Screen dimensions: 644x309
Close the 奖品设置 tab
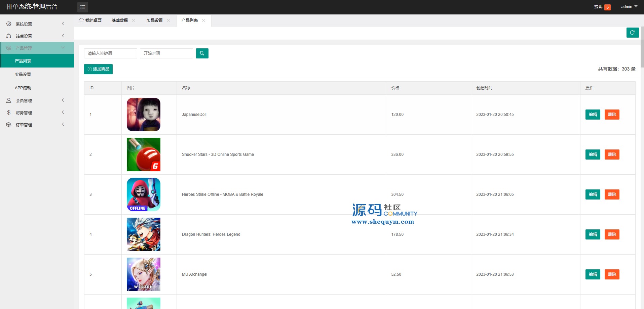click(168, 20)
